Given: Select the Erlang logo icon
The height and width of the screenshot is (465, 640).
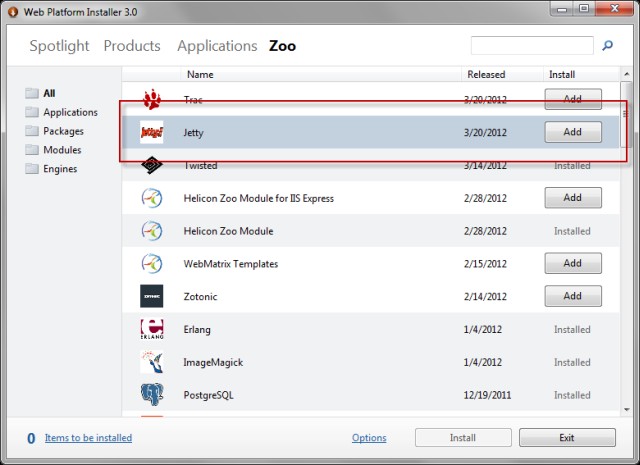Looking at the screenshot, I should [x=152, y=329].
